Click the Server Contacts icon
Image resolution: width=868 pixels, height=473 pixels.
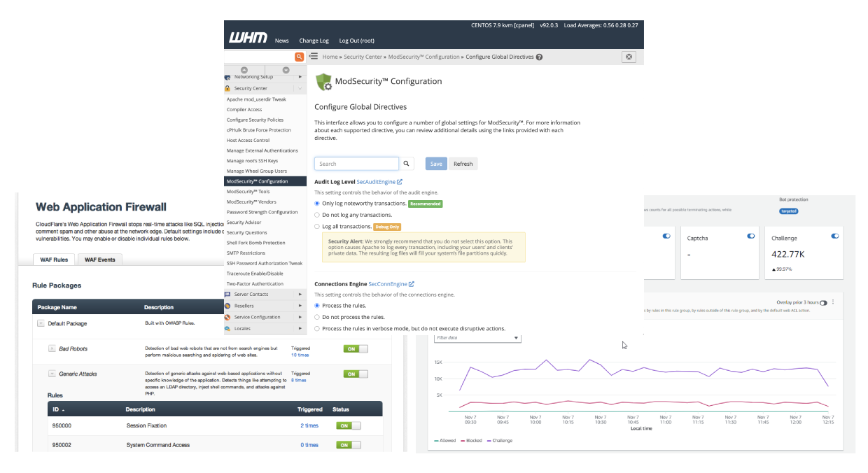228,295
